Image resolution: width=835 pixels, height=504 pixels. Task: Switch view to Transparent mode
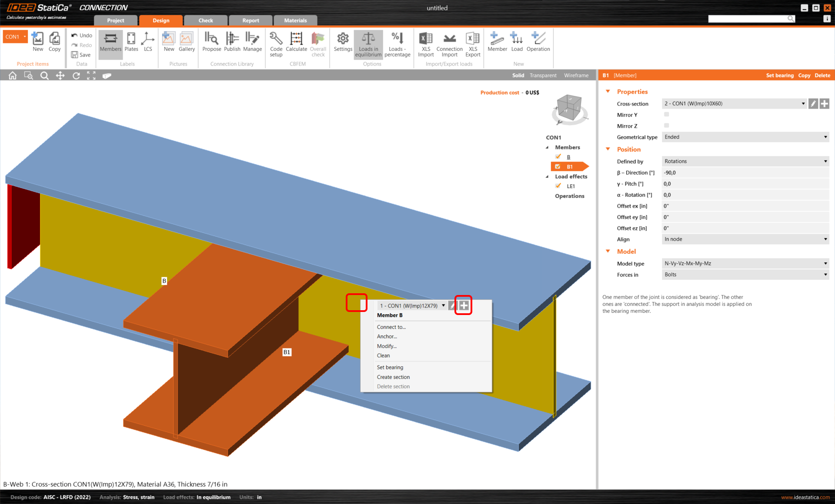(x=543, y=76)
